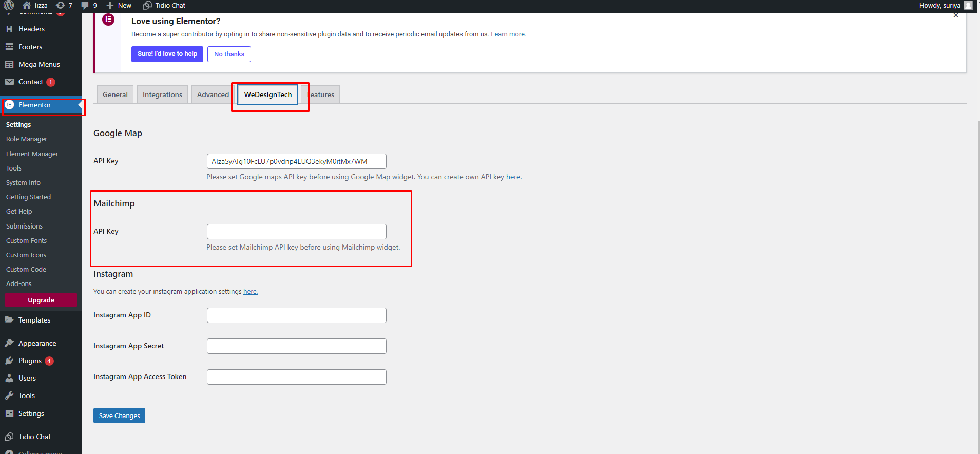
Task: Focus the Instagram App ID field
Action: coord(297,315)
